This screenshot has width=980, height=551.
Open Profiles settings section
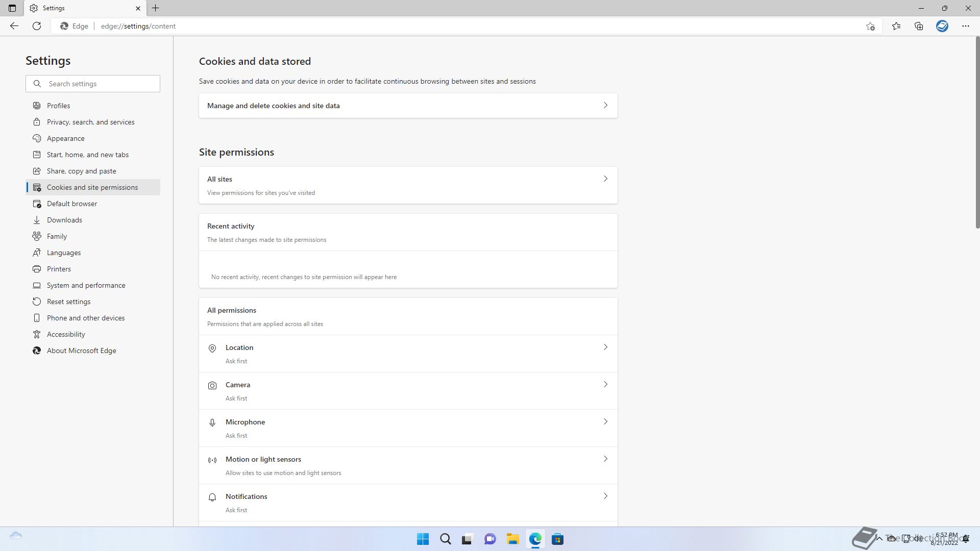pyautogui.click(x=93, y=106)
